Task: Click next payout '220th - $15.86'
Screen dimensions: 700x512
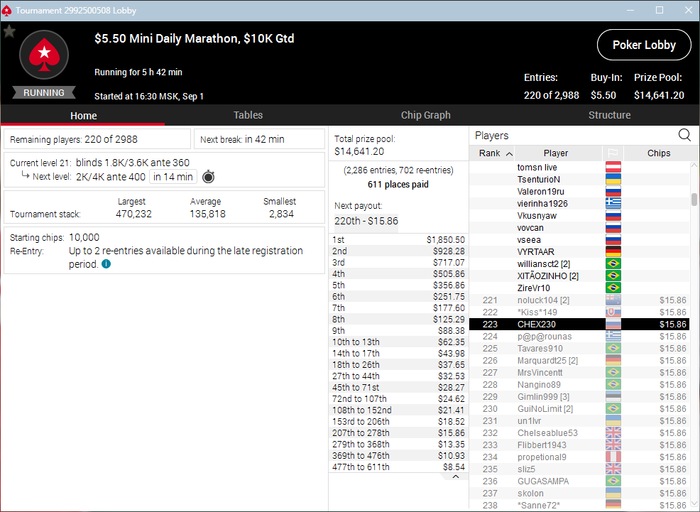Action: [x=366, y=221]
